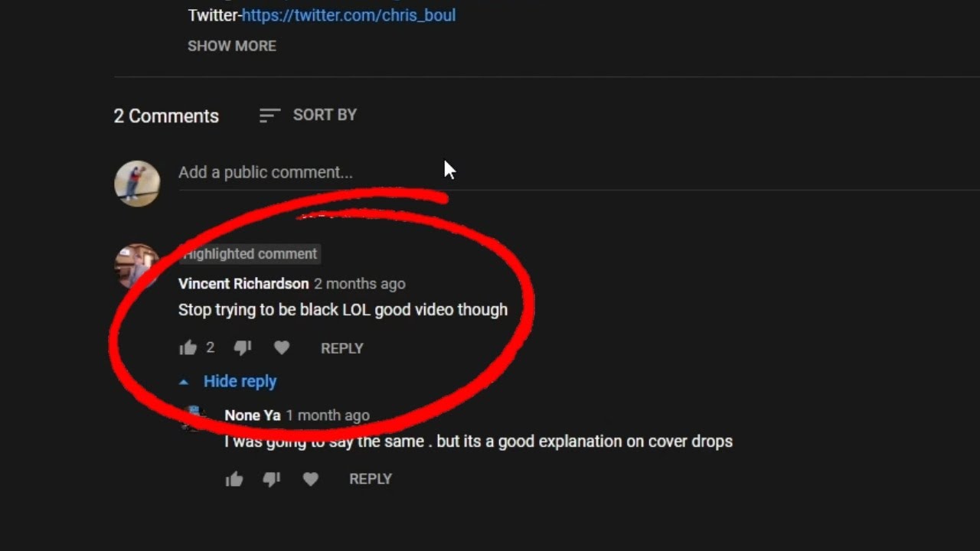Click the Hide reply arrow icon
Viewport: 980px width, 551px height.
184,381
